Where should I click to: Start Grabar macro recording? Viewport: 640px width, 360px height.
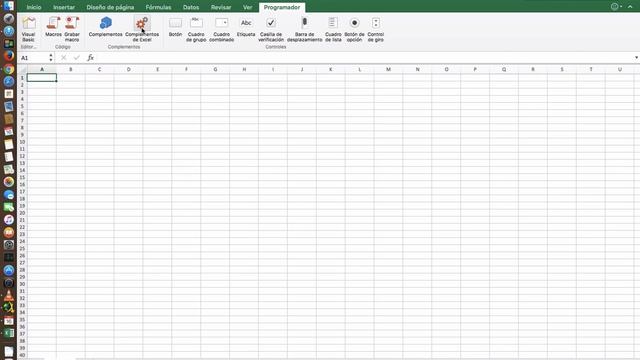72,29
